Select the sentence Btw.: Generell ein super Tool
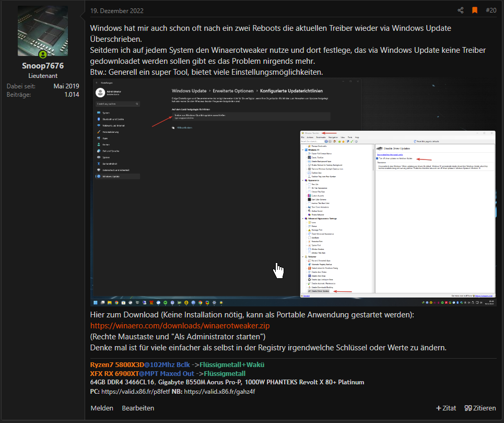 point(206,72)
